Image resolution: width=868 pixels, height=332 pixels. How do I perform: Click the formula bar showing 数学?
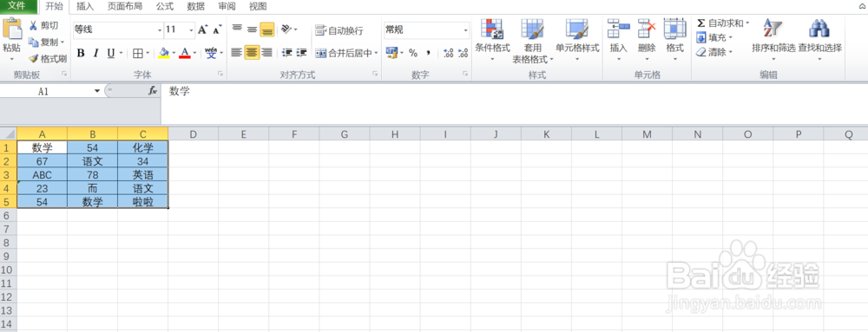tap(514, 104)
